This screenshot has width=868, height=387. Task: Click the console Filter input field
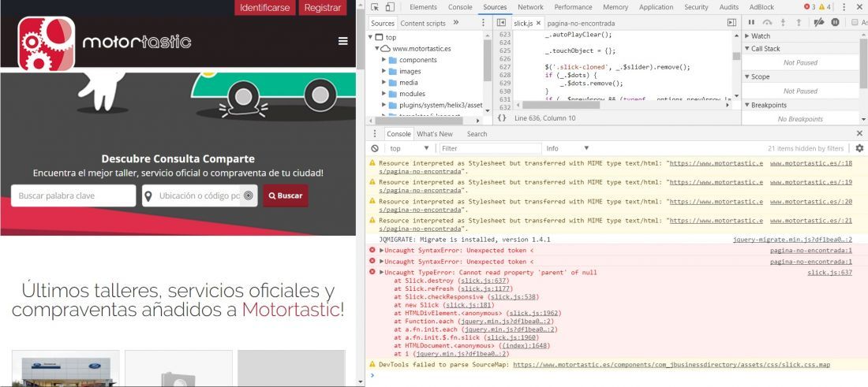pos(491,148)
